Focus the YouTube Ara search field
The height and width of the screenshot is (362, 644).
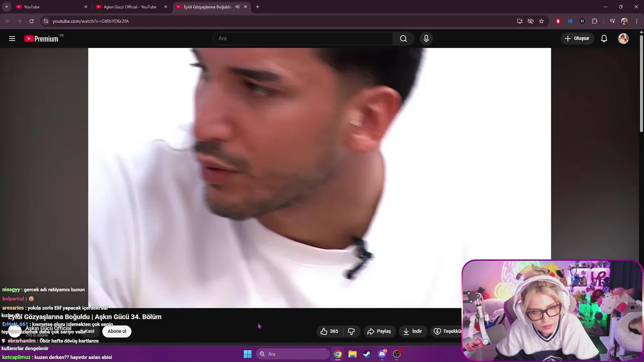coord(303,39)
